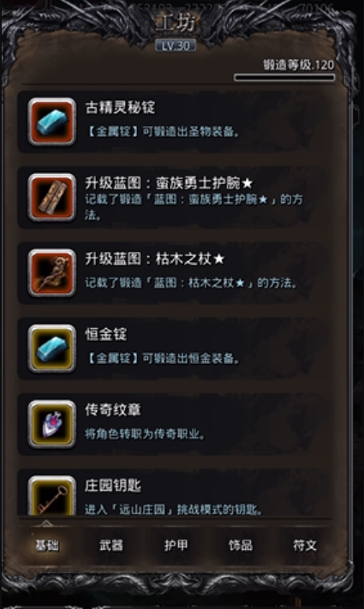The width and height of the screenshot is (364, 609).
Task: Tap the 枯木之杖 staff blueprint icon
Action: click(51, 273)
